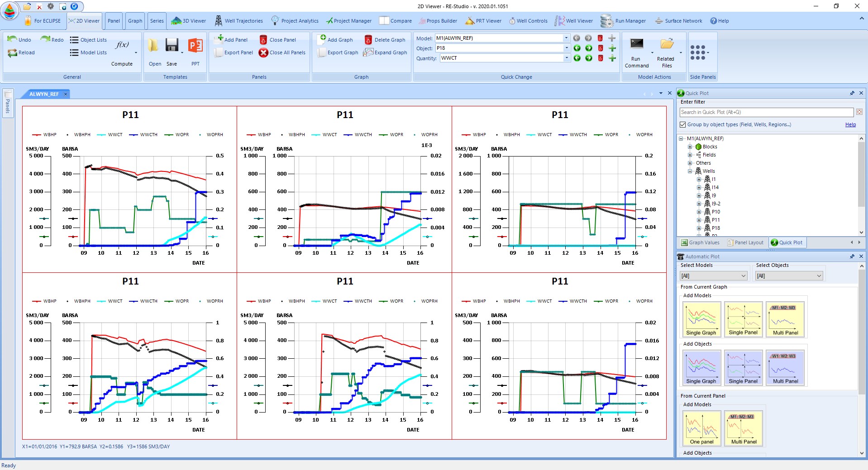Open the Object Lists tool

(88, 40)
